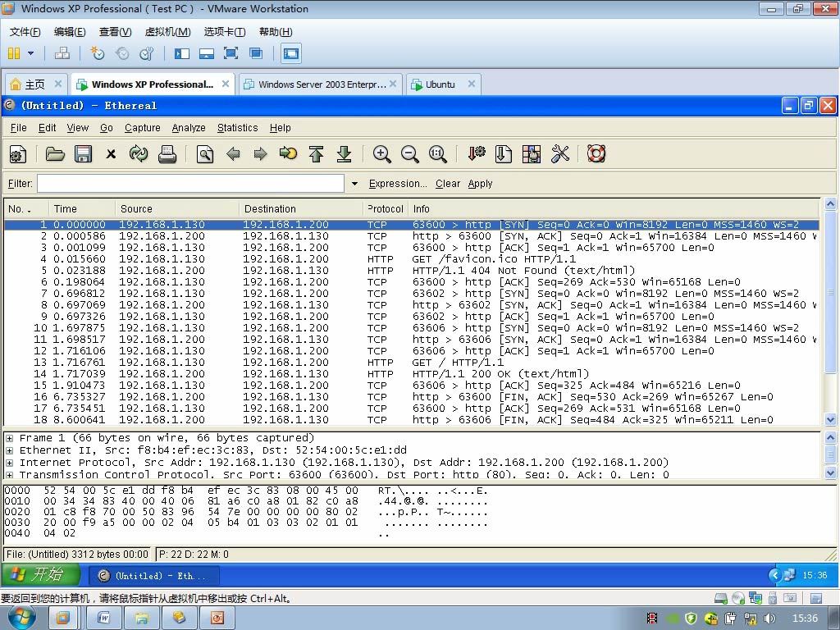The width and height of the screenshot is (840, 630).
Task: Close the capture file with the X icon
Action: point(111,155)
